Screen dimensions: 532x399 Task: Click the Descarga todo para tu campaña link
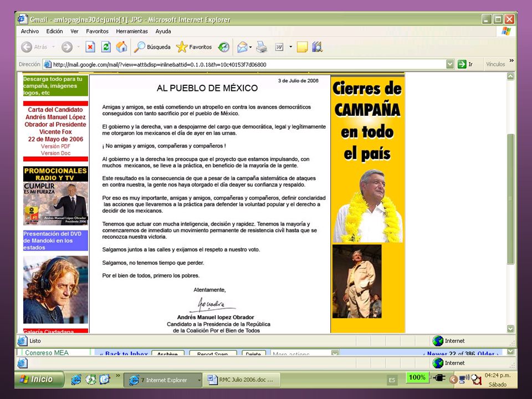(x=55, y=86)
